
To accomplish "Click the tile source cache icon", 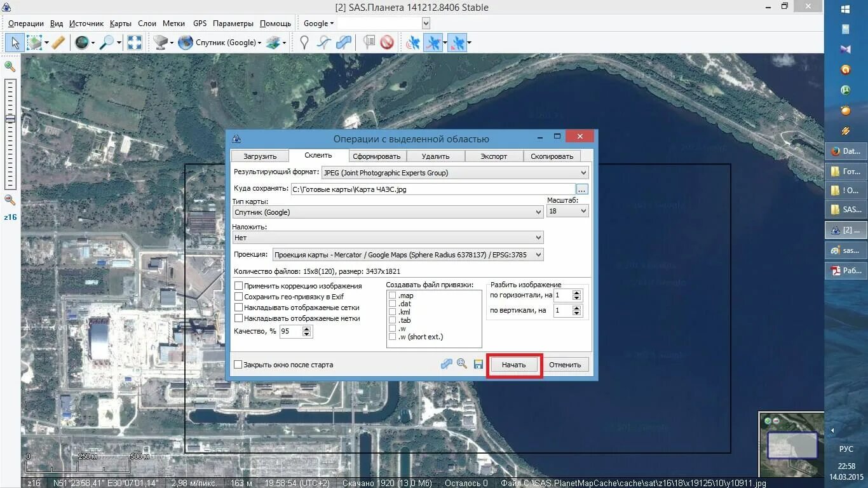I will click(161, 43).
